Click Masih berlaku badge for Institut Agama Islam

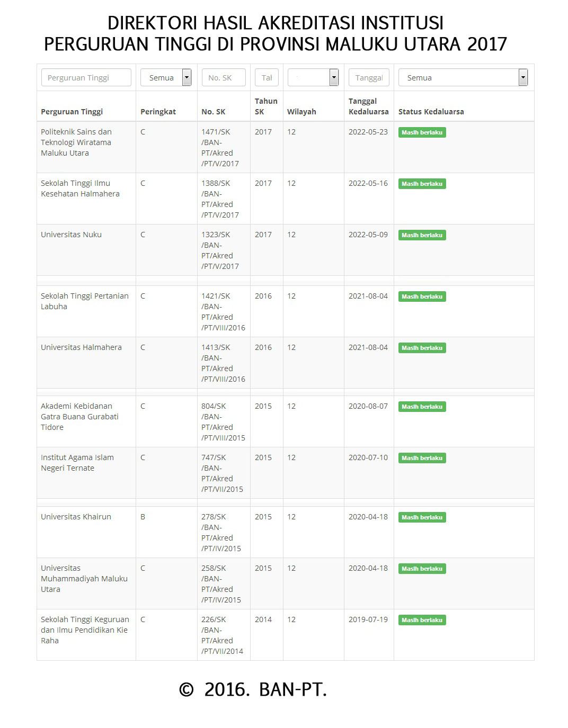tap(422, 458)
